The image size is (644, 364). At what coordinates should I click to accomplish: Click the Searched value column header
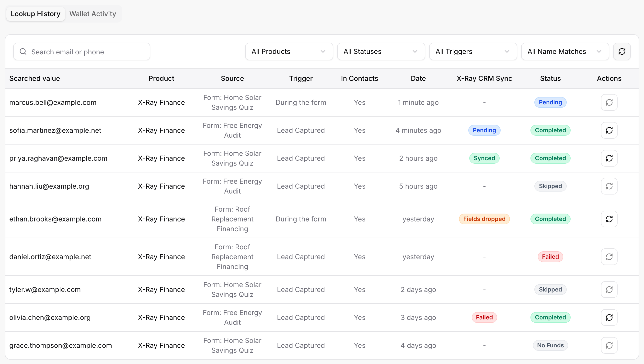pyautogui.click(x=34, y=79)
